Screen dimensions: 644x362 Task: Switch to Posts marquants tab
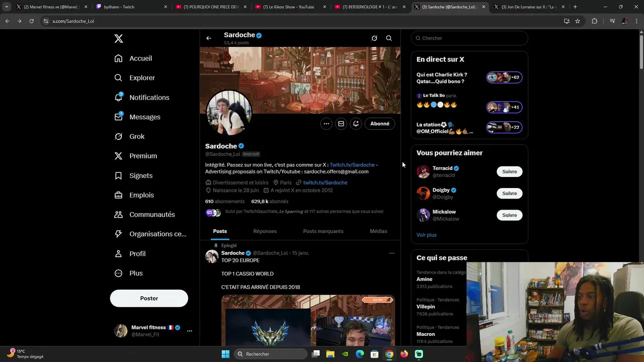[323, 231]
